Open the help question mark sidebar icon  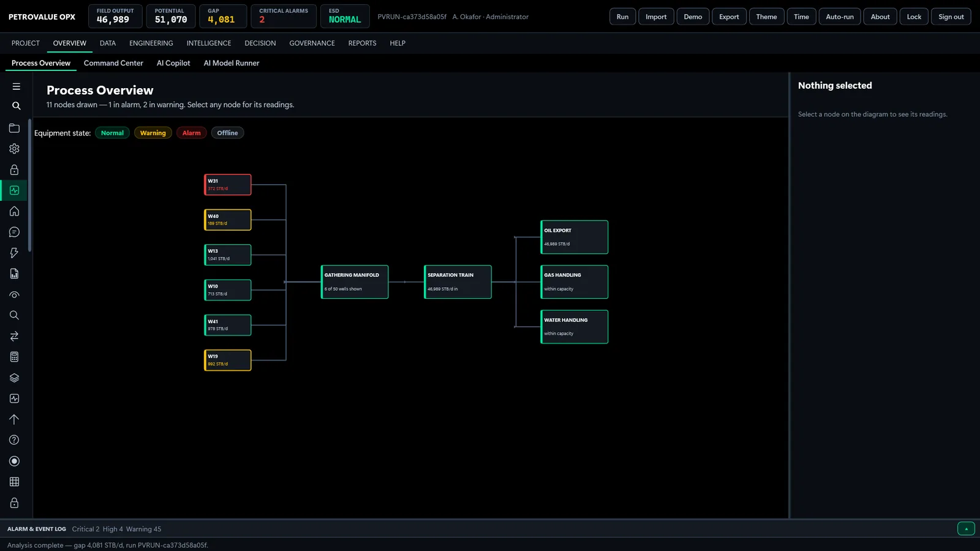(x=14, y=440)
